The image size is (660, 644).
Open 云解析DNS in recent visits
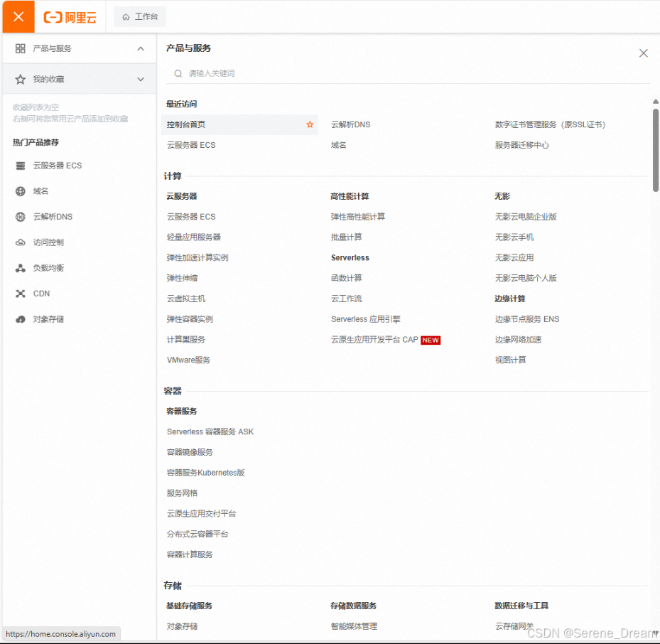351,124
